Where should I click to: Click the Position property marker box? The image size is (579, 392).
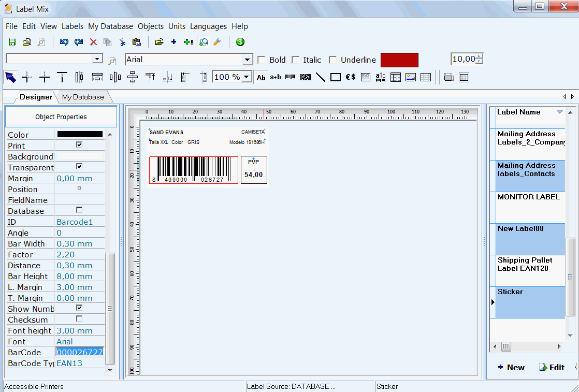tap(79, 188)
